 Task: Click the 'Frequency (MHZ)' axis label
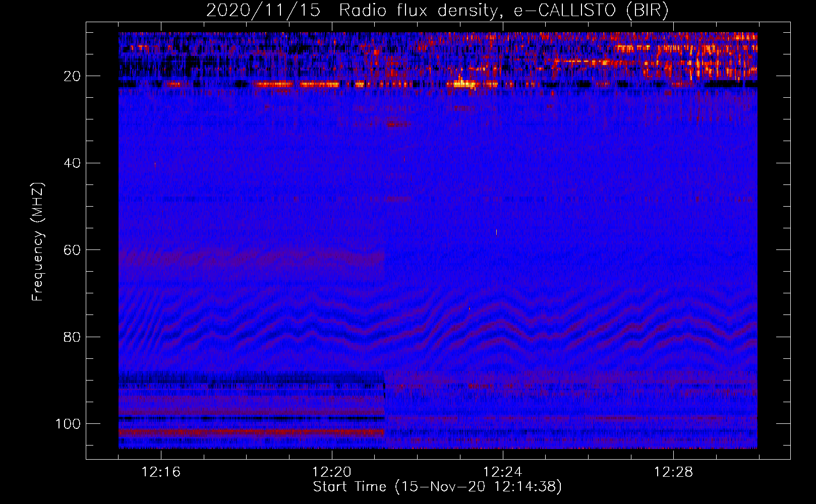coord(38,242)
